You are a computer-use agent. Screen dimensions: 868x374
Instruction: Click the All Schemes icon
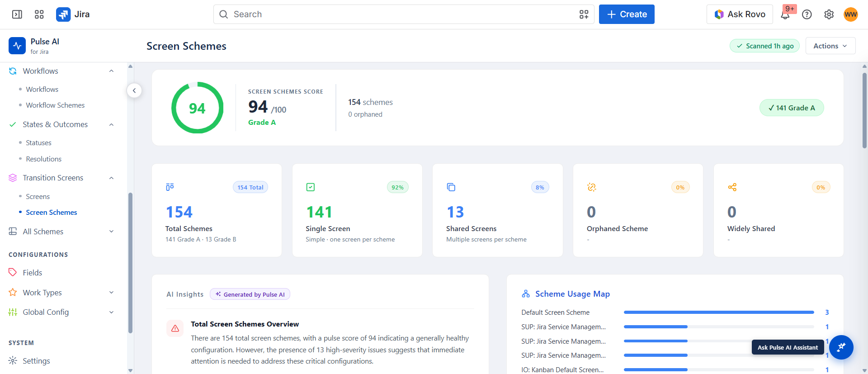click(13, 232)
